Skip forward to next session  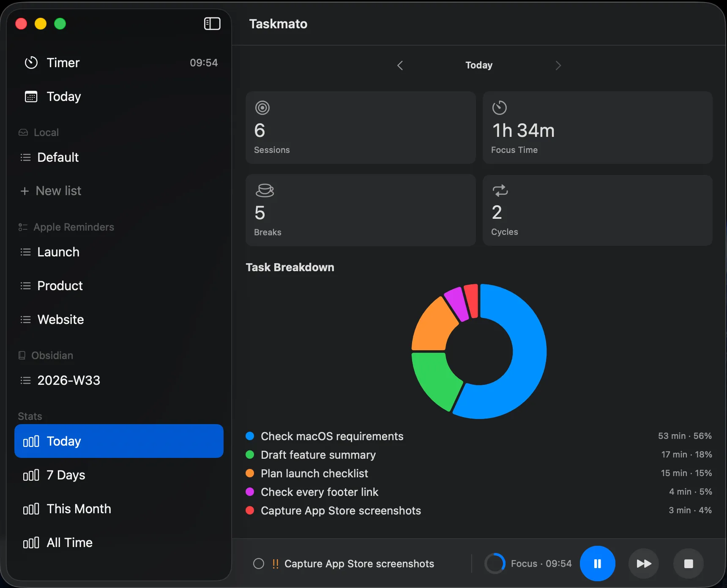pyautogui.click(x=644, y=563)
